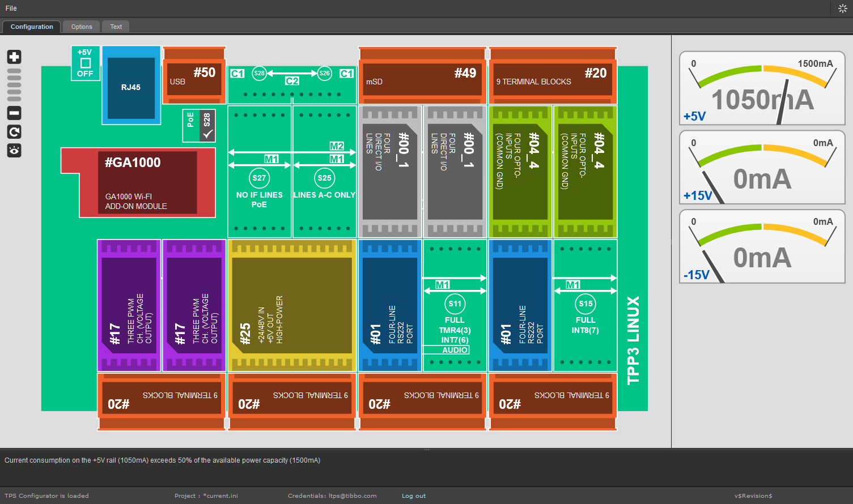
Task: Click the Log out link
Action: (x=414, y=496)
